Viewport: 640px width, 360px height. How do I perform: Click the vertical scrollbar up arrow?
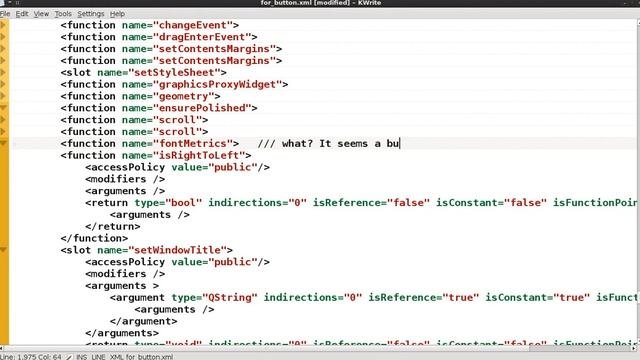[x=638, y=22]
